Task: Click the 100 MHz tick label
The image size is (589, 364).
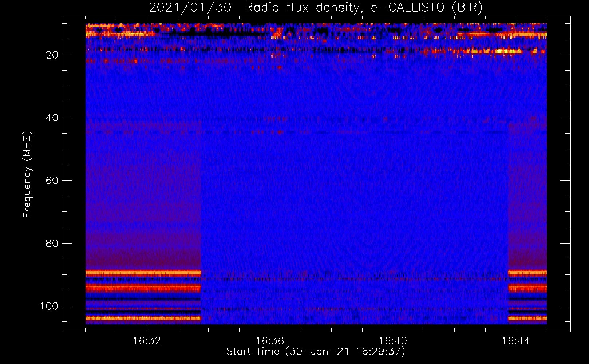Action: coord(49,306)
